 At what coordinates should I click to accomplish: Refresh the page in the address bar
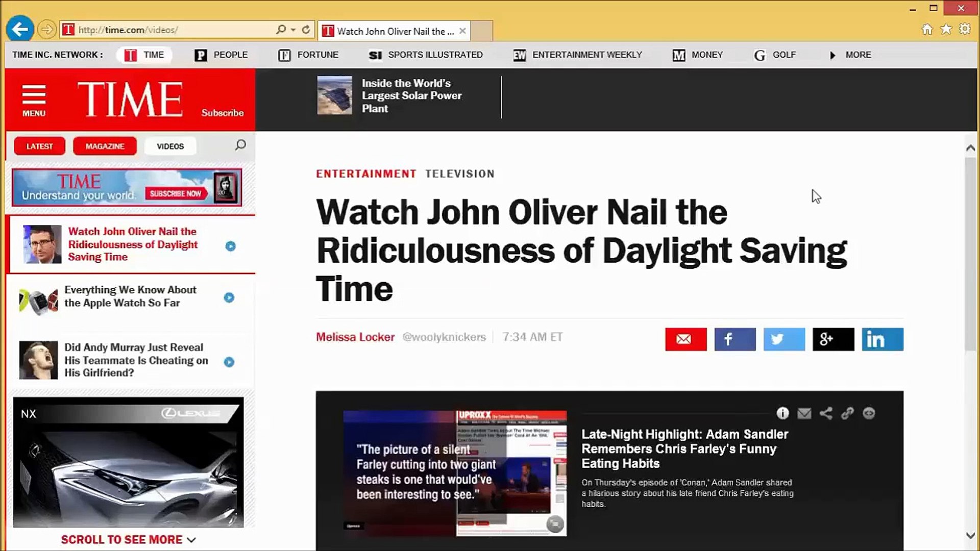[306, 30]
